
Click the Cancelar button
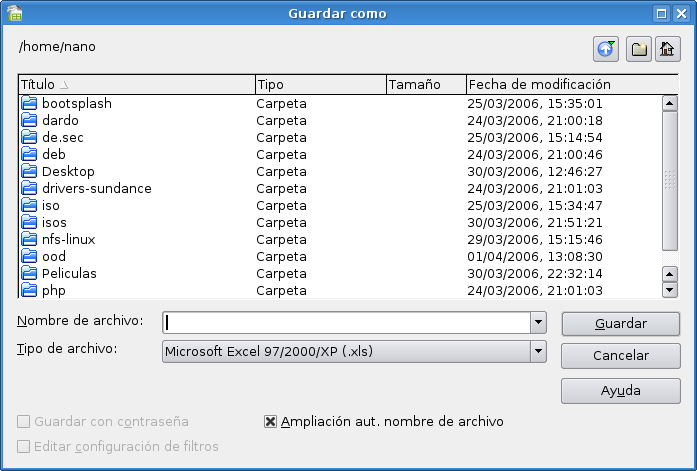[620, 356]
